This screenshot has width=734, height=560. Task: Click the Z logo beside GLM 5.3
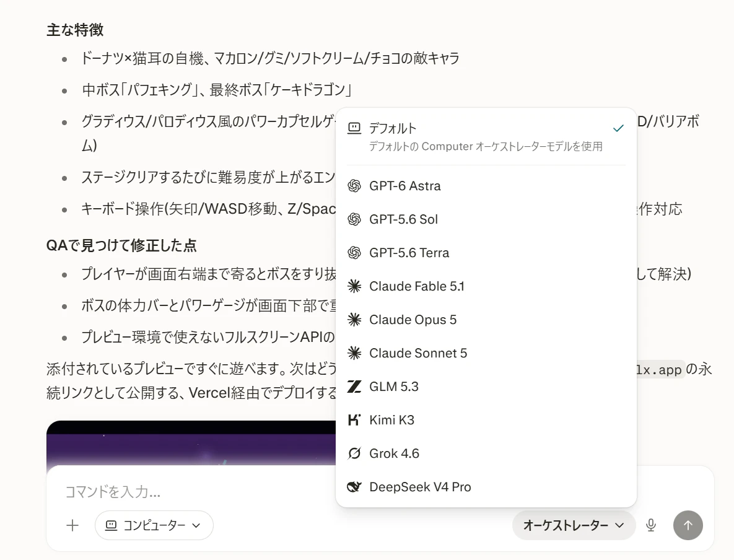[x=354, y=387]
